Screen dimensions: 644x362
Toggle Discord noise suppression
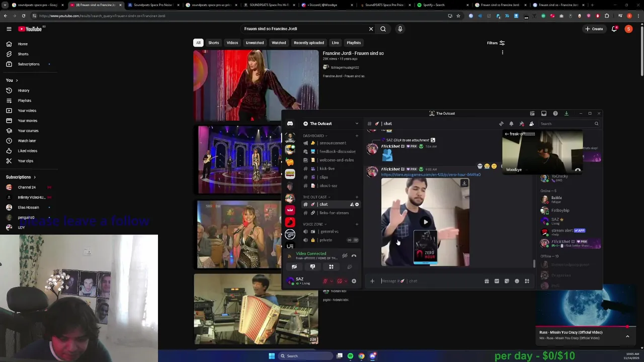coord(345,256)
